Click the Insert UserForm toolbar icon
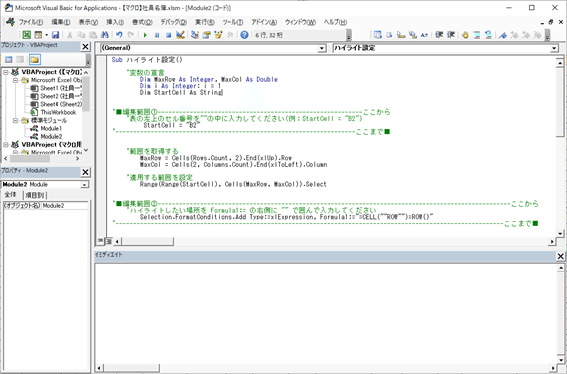 point(38,35)
